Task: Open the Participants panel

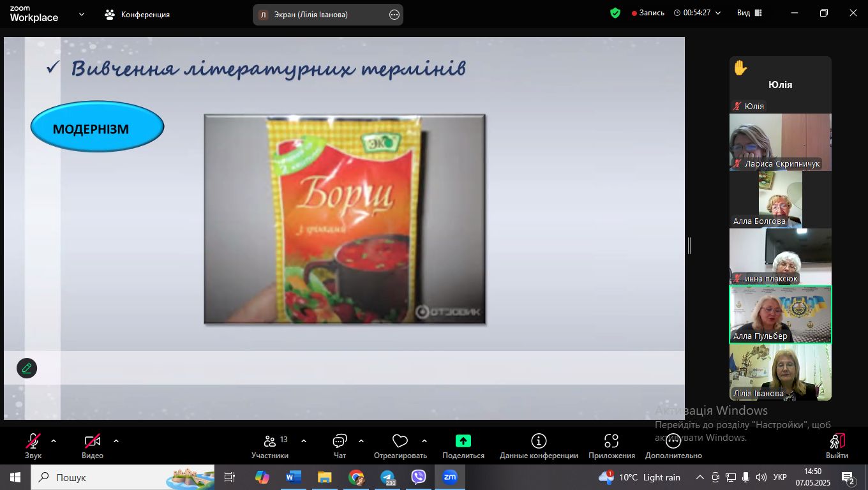Action: [x=270, y=446]
